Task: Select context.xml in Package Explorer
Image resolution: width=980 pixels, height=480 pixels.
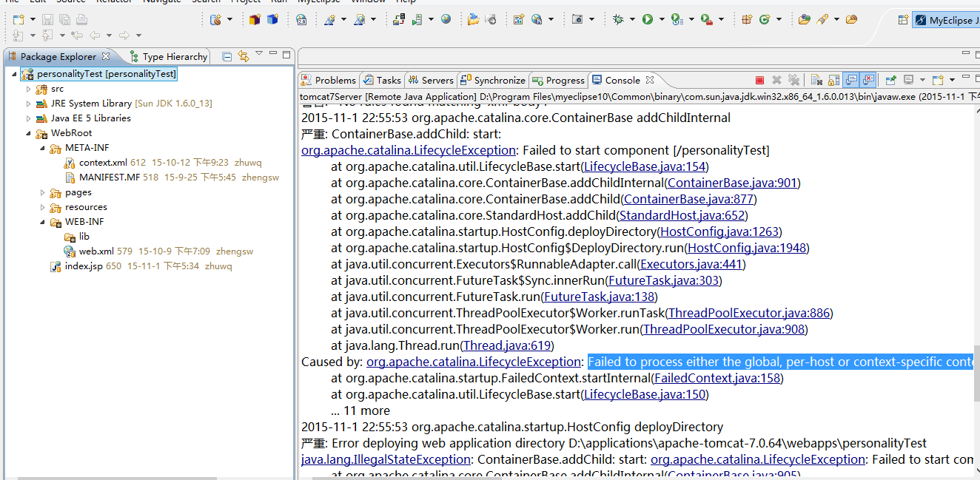Action: point(103,163)
